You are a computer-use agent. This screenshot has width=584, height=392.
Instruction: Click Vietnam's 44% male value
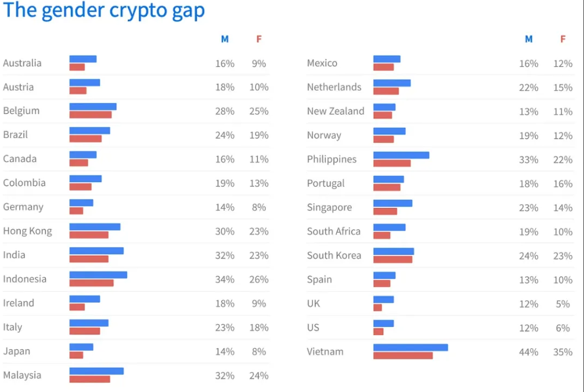[528, 352]
